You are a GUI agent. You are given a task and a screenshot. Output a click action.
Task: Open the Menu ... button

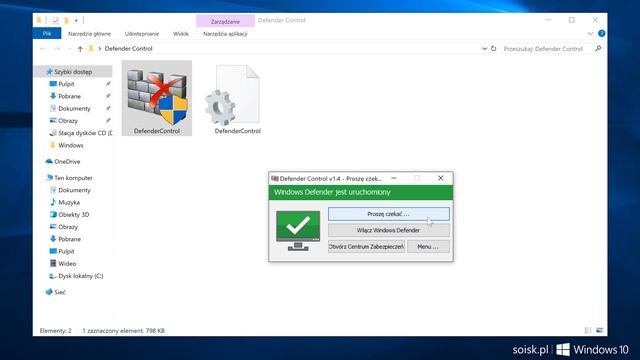pos(428,247)
